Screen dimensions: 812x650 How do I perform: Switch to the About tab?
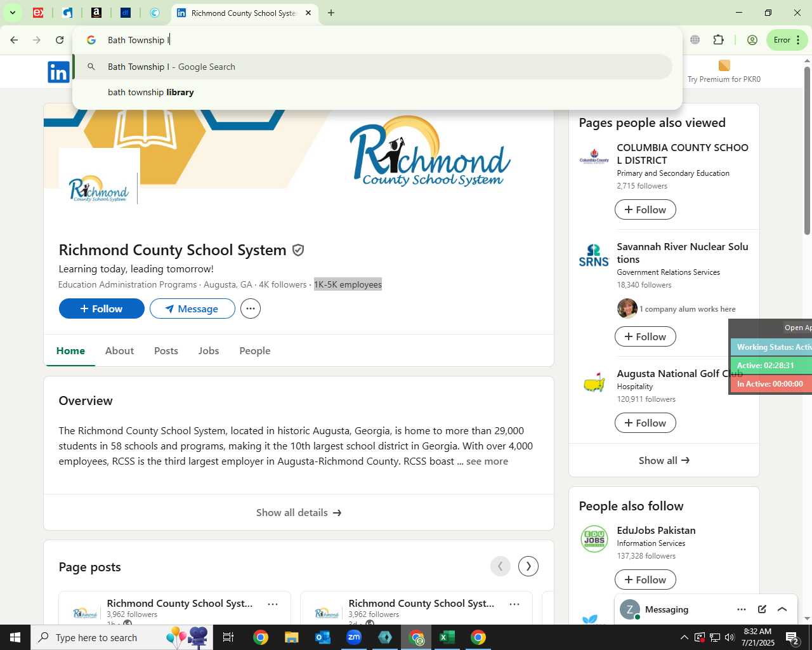coord(119,350)
